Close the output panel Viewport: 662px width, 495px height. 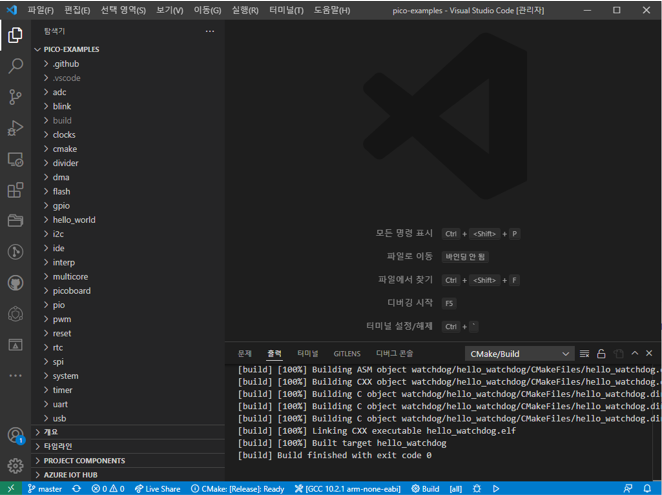click(649, 353)
